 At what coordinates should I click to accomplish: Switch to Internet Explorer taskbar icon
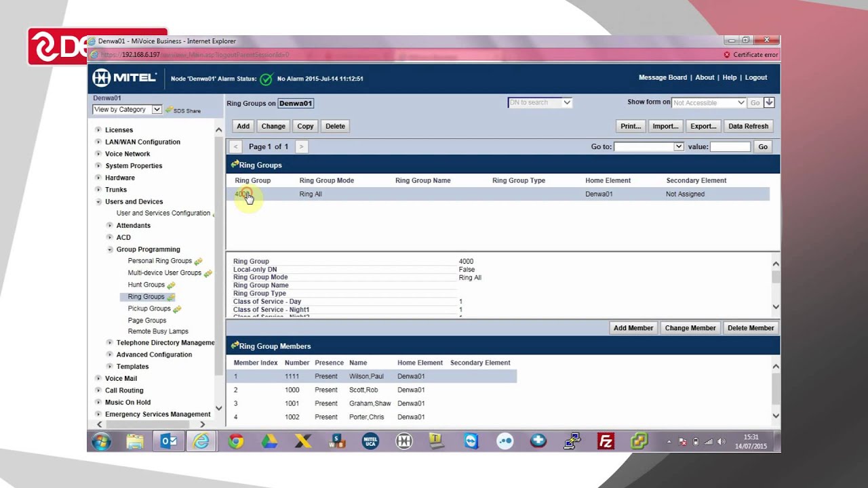[201, 442]
